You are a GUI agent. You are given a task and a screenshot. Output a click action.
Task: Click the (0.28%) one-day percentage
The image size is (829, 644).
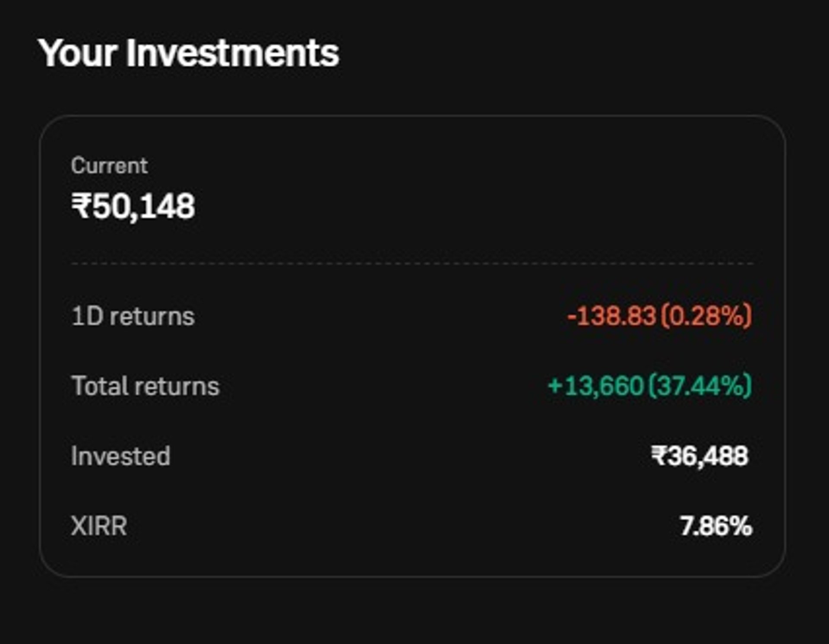click(706, 316)
